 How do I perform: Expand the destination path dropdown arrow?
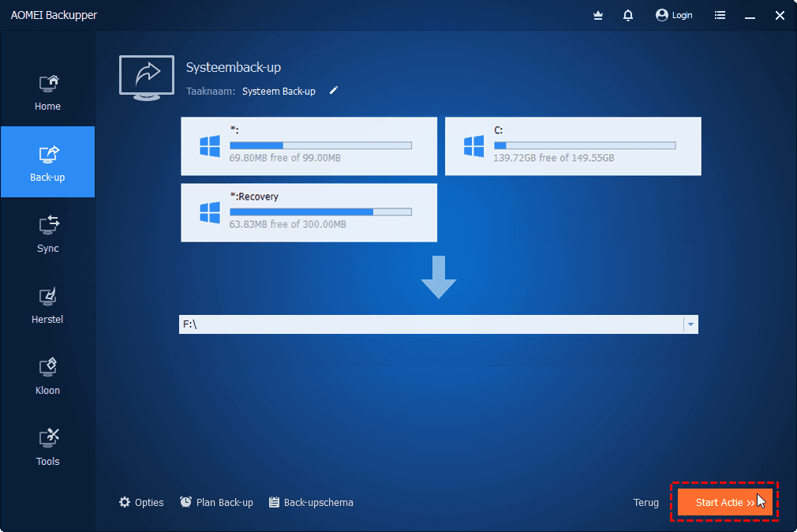pyautogui.click(x=690, y=324)
